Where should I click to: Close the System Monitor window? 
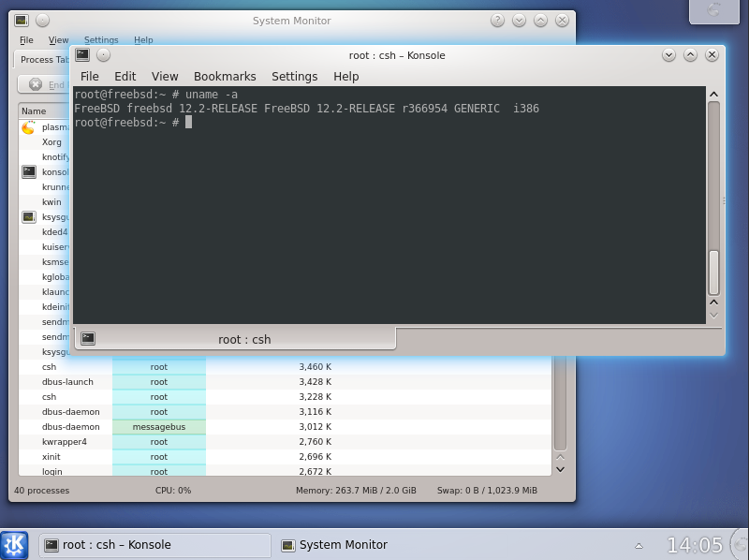pyautogui.click(x=563, y=21)
